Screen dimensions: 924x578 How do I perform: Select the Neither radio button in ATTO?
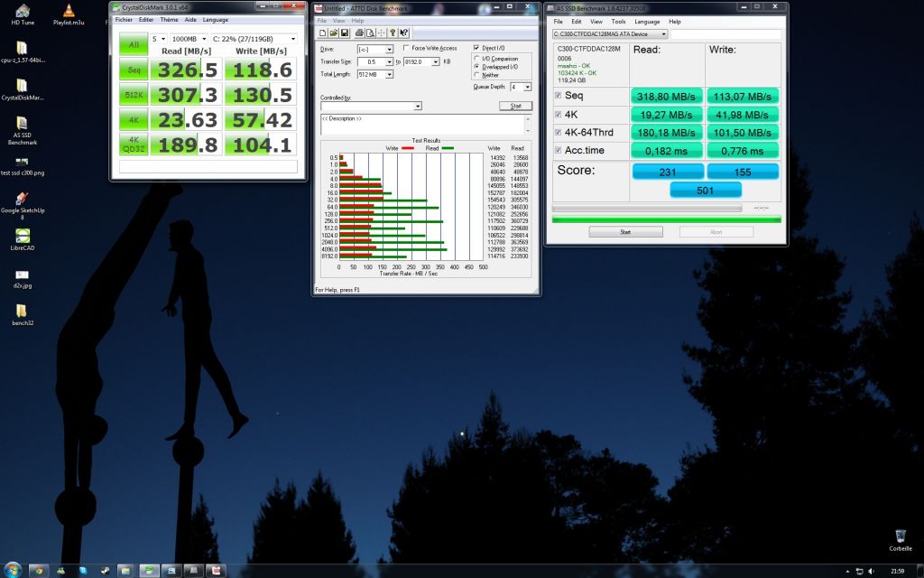pyautogui.click(x=476, y=75)
